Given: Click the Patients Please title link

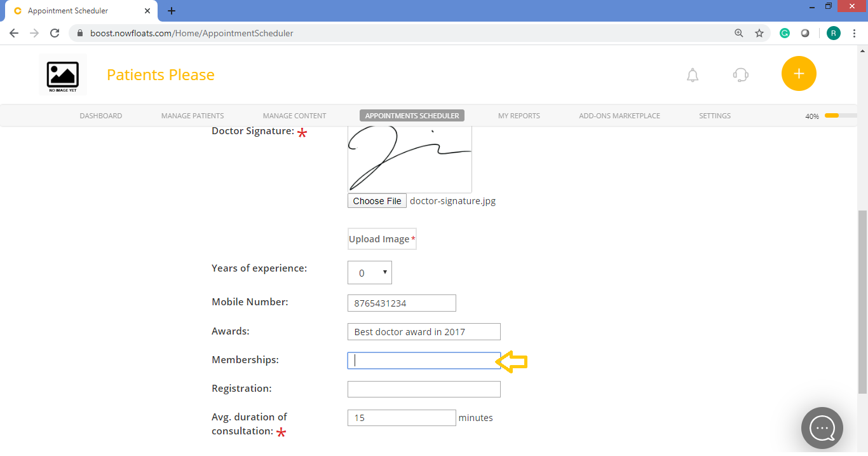Looking at the screenshot, I should (161, 75).
